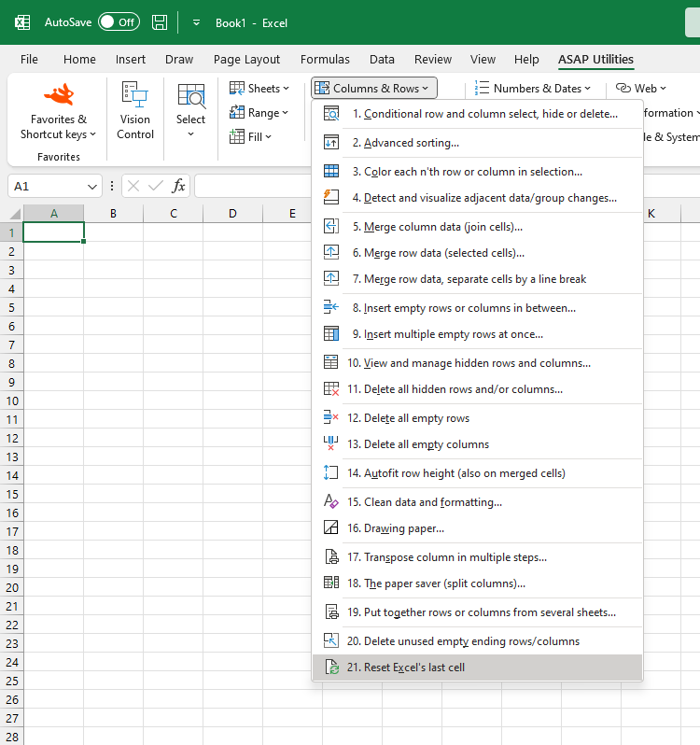Viewport: 700px width, 745px height.
Task: Select row 10 header
Action: [x=12, y=401]
